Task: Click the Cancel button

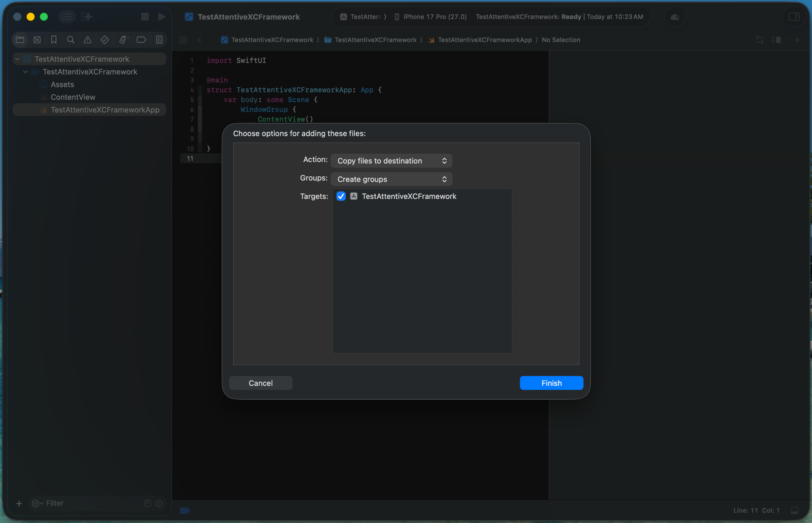Action: click(260, 383)
